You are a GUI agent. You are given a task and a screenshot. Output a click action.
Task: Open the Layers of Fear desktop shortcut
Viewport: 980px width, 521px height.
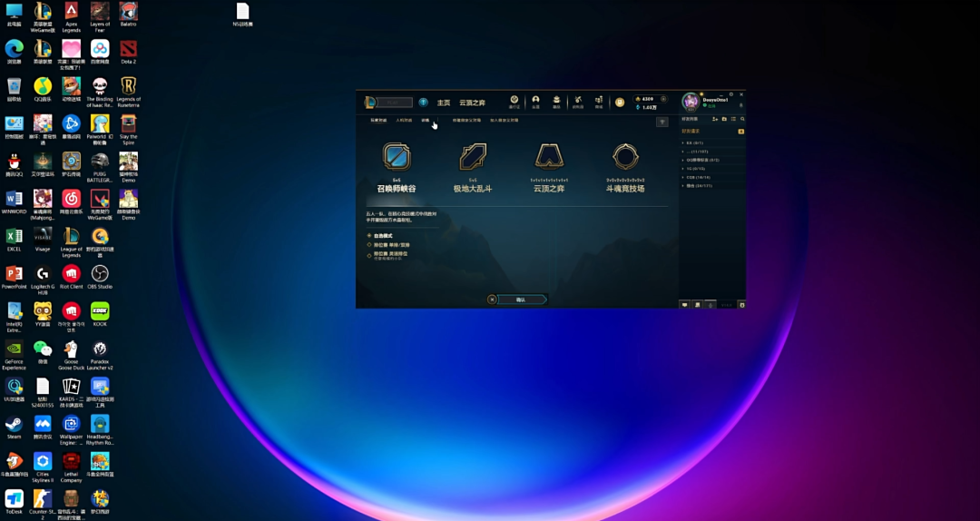coord(100,17)
